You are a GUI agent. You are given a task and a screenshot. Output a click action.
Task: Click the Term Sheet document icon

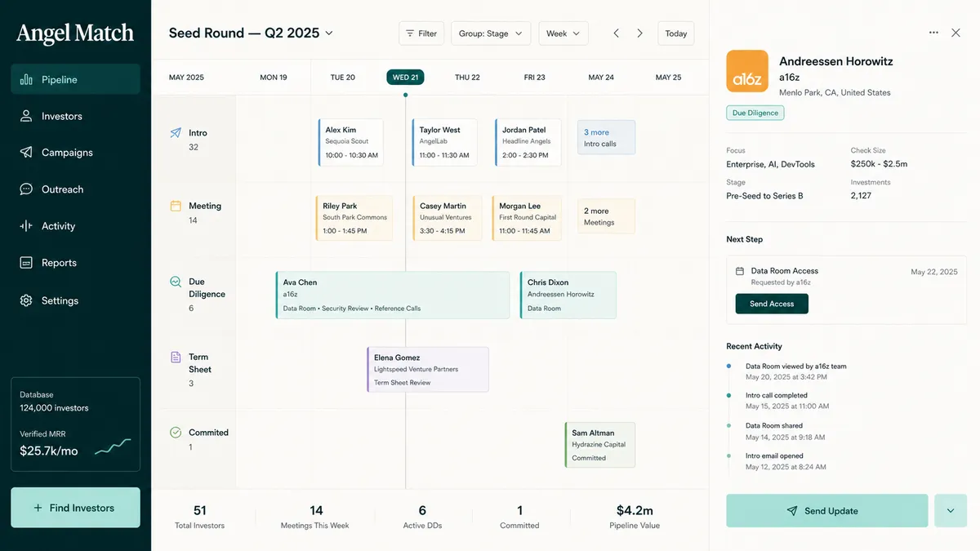pyautogui.click(x=176, y=357)
